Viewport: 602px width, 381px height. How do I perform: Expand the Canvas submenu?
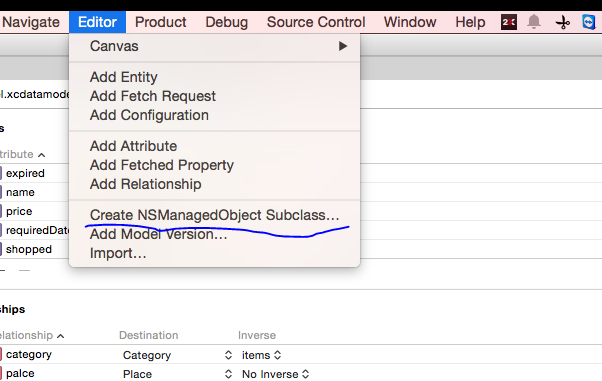coord(215,46)
